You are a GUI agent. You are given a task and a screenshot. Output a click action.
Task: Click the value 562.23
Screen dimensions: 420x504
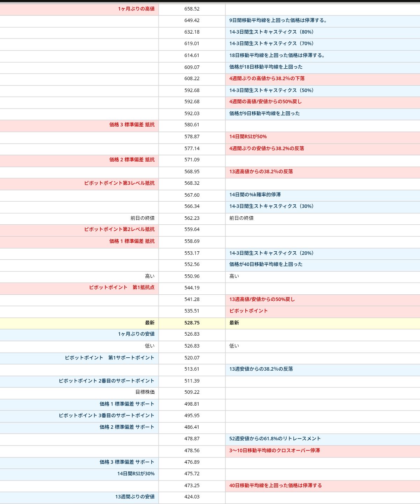point(192,218)
